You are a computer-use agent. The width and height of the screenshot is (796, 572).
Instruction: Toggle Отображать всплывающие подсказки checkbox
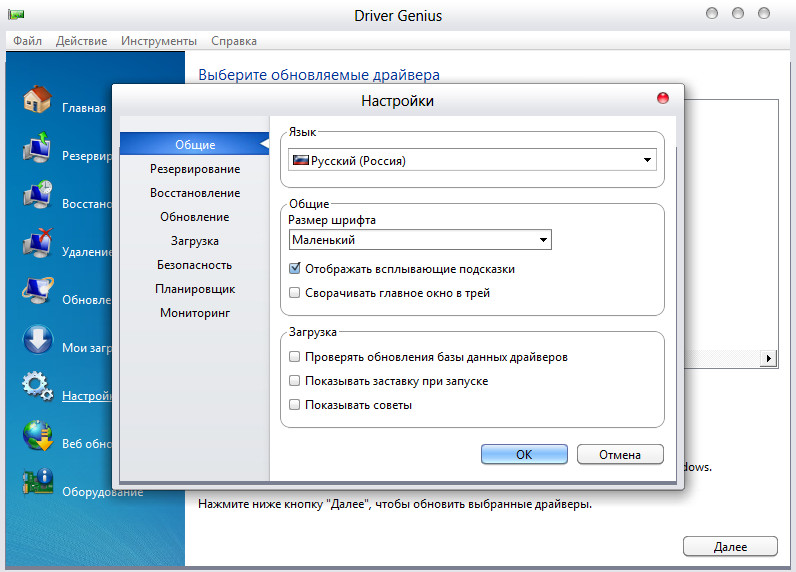click(294, 268)
